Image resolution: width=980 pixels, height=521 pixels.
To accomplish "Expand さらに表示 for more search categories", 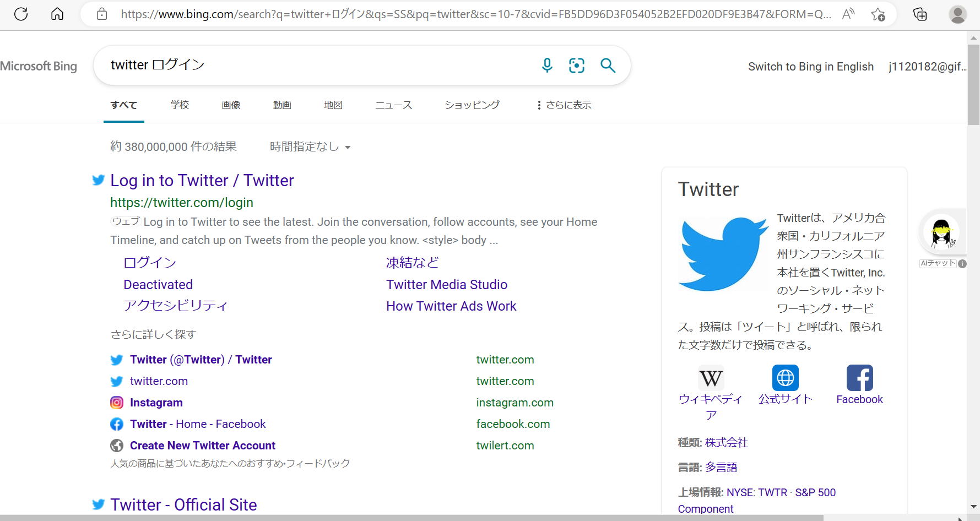I will pyautogui.click(x=562, y=105).
